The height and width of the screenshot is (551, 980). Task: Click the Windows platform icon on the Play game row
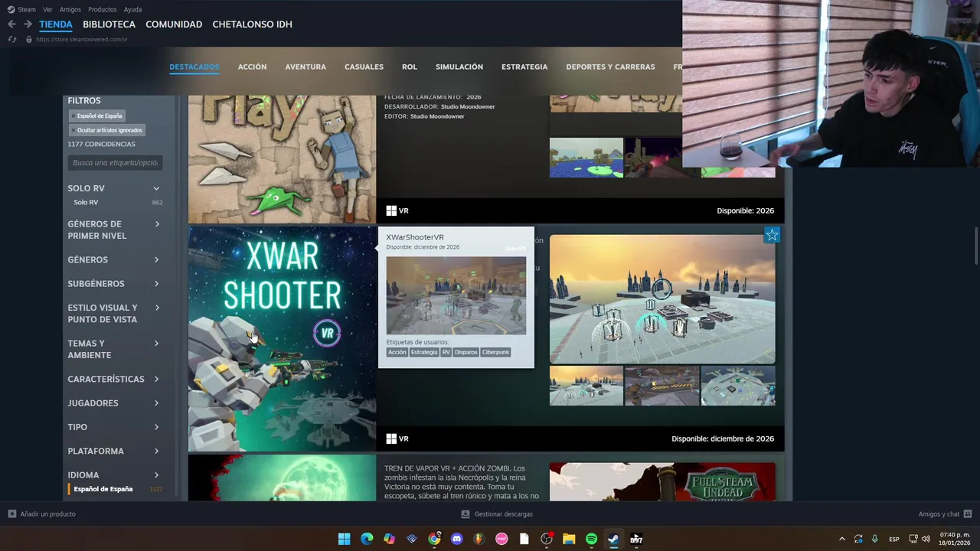coord(391,210)
